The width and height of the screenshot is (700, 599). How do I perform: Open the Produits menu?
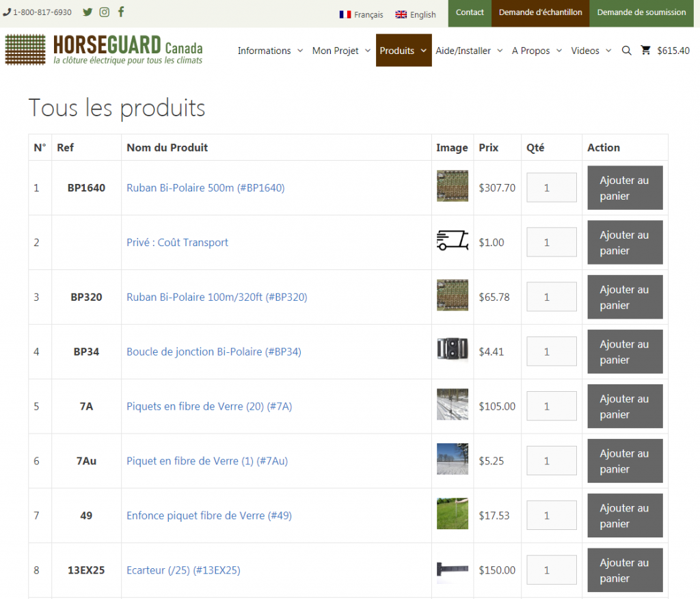coord(397,51)
